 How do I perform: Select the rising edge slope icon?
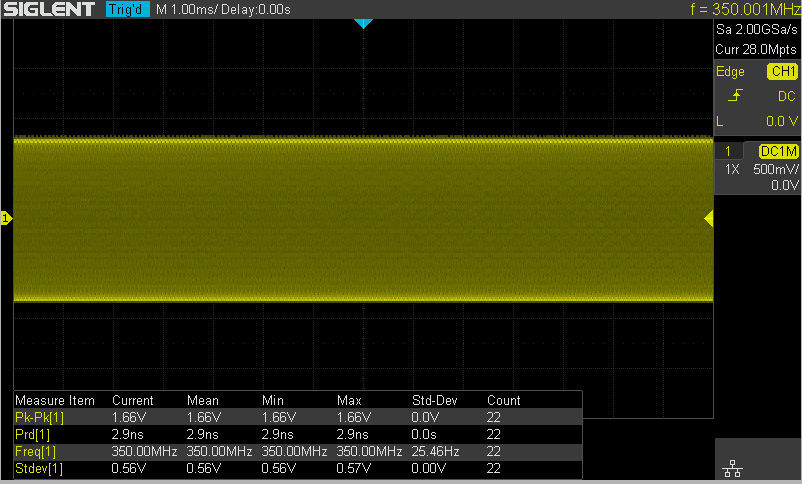tap(735, 96)
